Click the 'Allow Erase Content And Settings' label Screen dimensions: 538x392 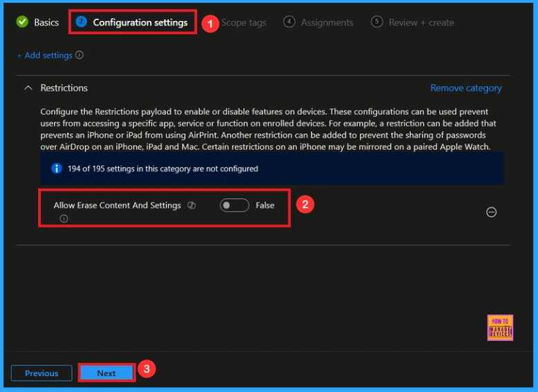pos(117,205)
